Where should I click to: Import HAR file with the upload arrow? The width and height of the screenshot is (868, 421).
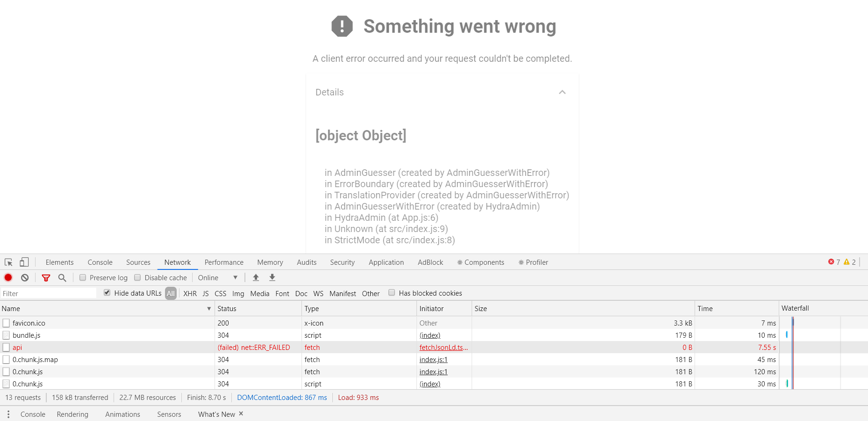[256, 277]
